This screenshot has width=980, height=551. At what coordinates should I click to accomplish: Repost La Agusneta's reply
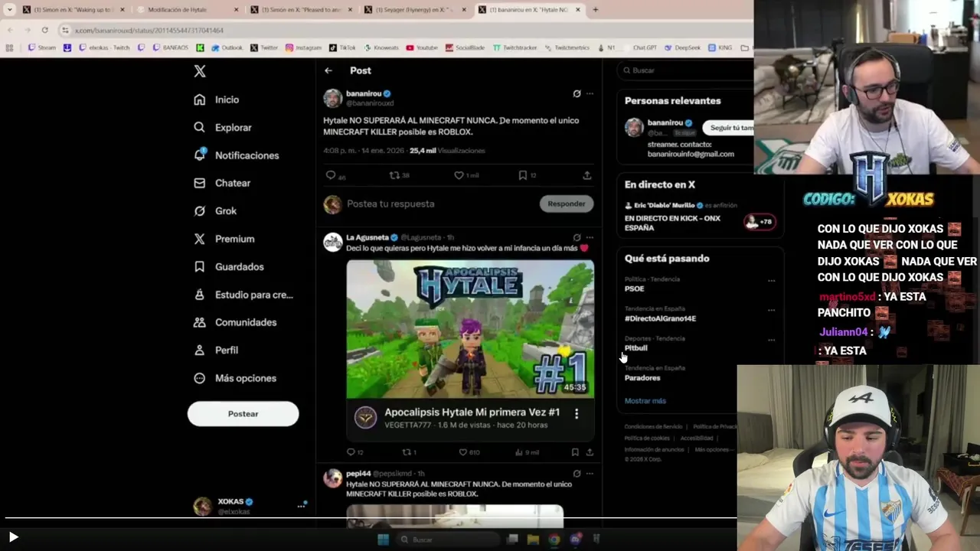click(406, 452)
